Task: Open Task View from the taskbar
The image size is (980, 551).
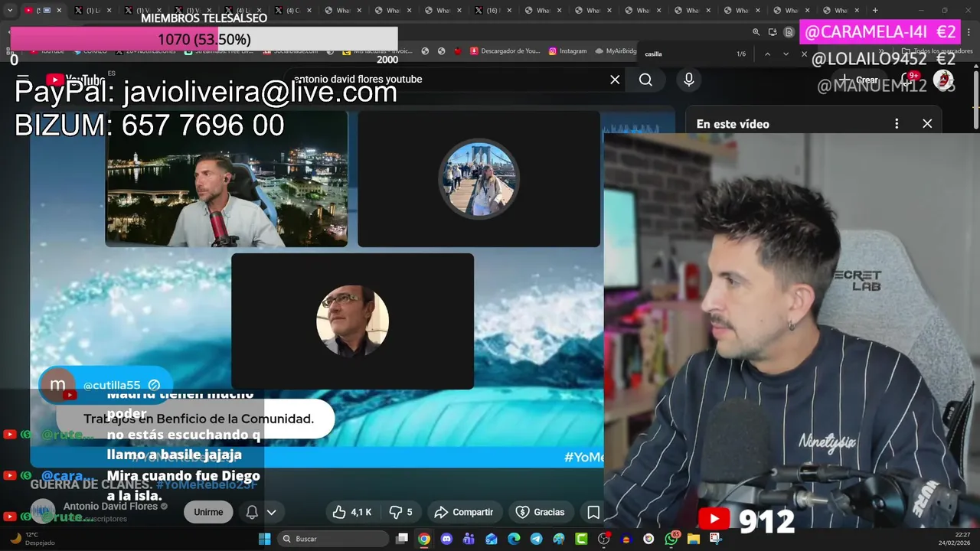Action: 402,539
